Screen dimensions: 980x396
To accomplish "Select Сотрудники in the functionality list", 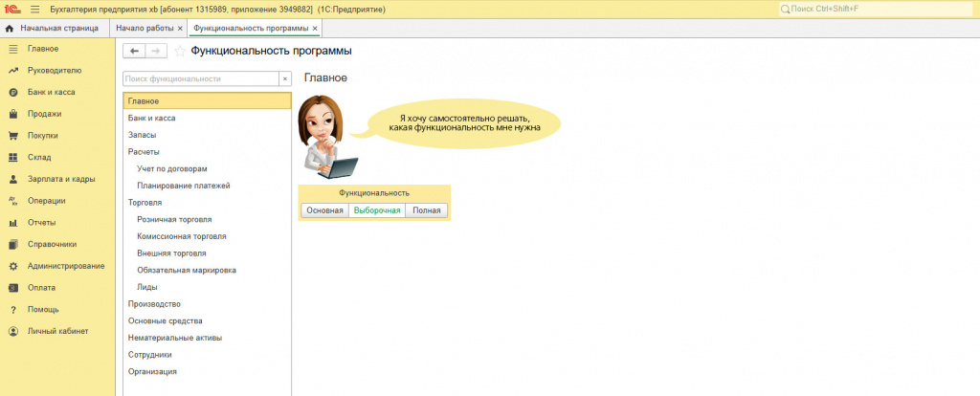I will [208, 354].
